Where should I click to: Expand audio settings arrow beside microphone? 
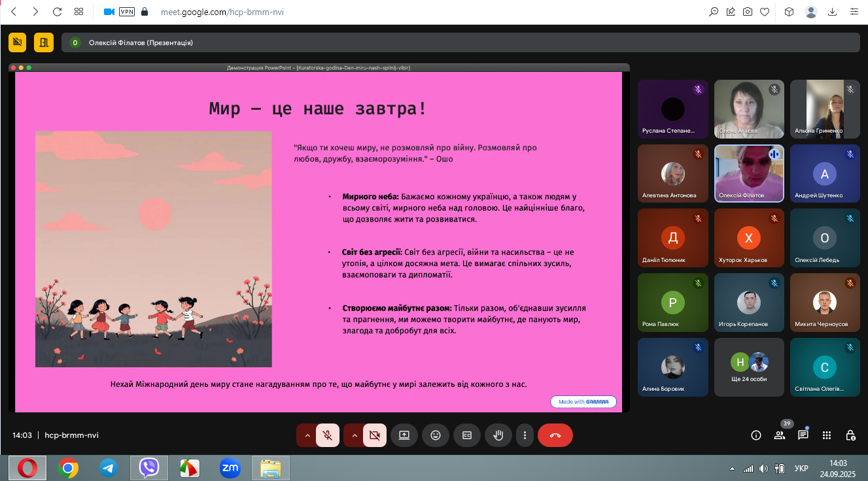pos(307,435)
